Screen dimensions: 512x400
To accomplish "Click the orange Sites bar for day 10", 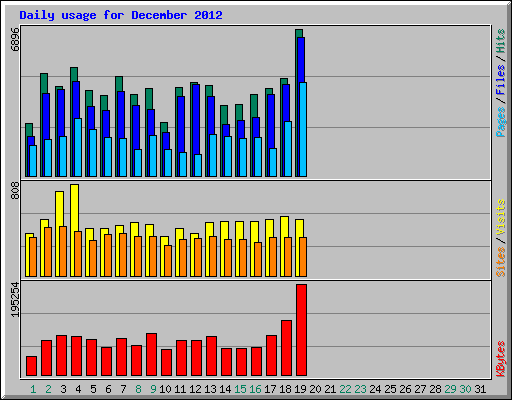I will click(168, 261).
